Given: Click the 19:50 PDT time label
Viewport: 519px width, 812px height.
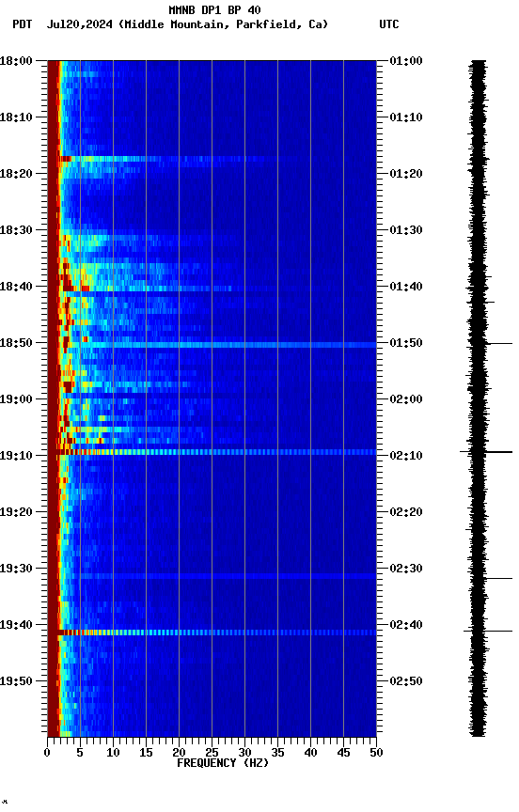Looking at the screenshot, I should point(16,681).
